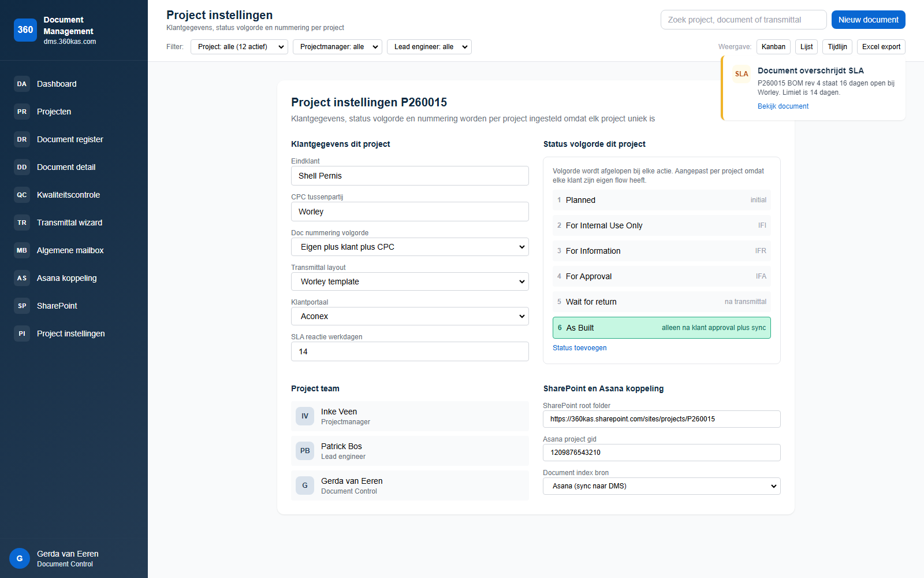Screen dimensions: 924x578
Task: Click the G avatar in Project team
Action: [305, 486]
